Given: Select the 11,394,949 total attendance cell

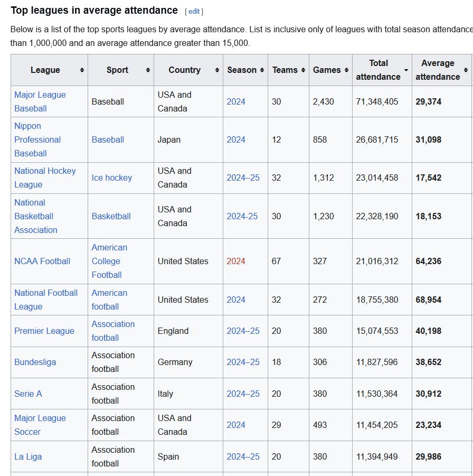Looking at the screenshot, I should (382, 456).
